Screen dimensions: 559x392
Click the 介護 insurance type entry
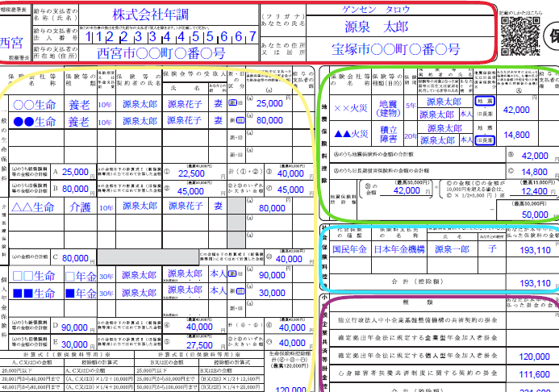pos(78,207)
